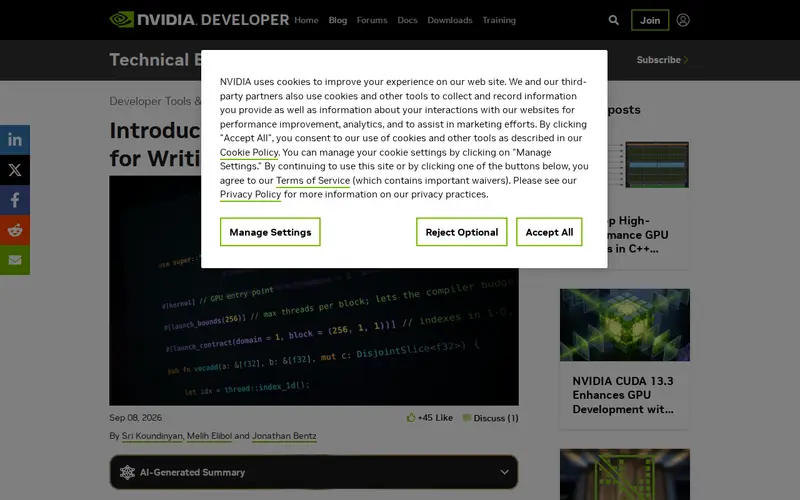The image size is (800, 500).
Task: Open the related post chart thumbnail
Action: (649, 165)
